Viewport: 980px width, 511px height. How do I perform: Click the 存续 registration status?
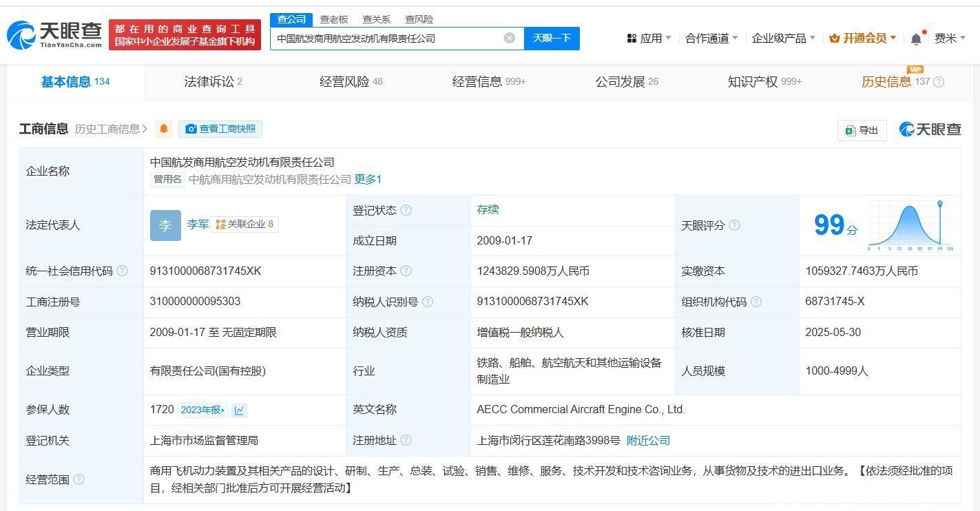pyautogui.click(x=488, y=210)
